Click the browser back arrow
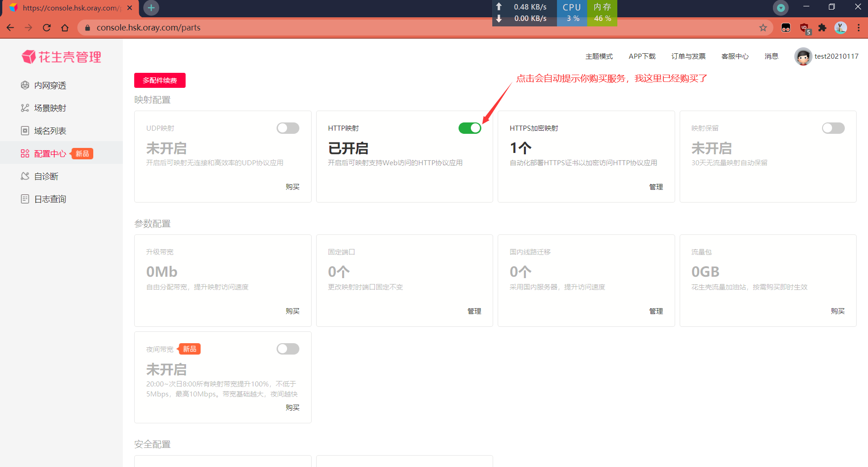The height and width of the screenshot is (467, 868). [10, 28]
